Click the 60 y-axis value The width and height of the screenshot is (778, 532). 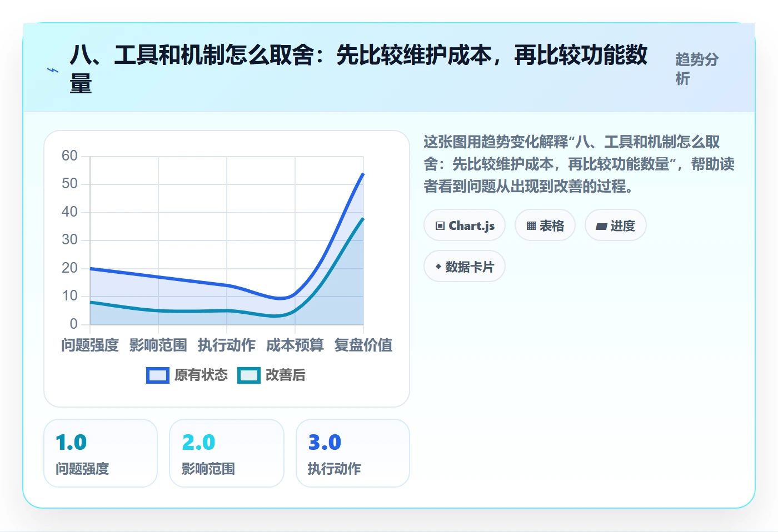(69, 155)
